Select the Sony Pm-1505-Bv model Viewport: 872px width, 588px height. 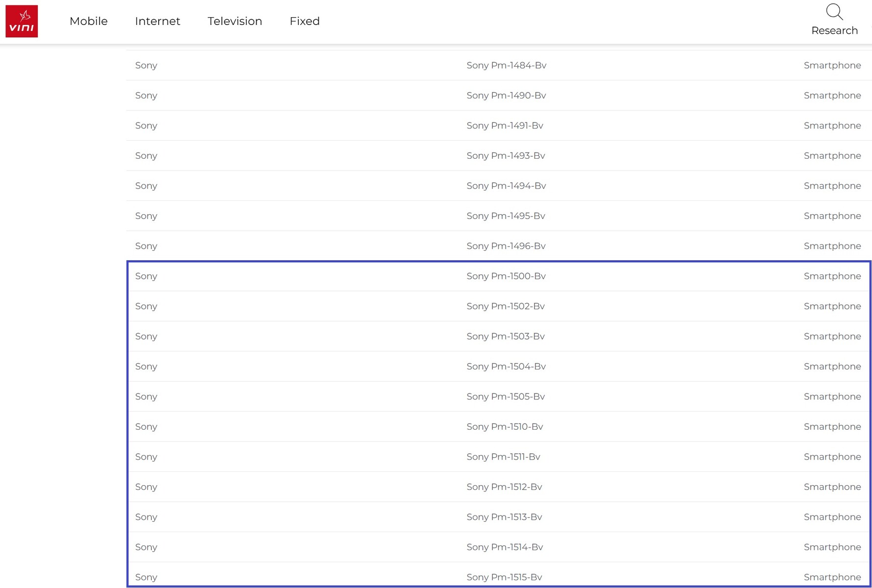[x=506, y=397]
